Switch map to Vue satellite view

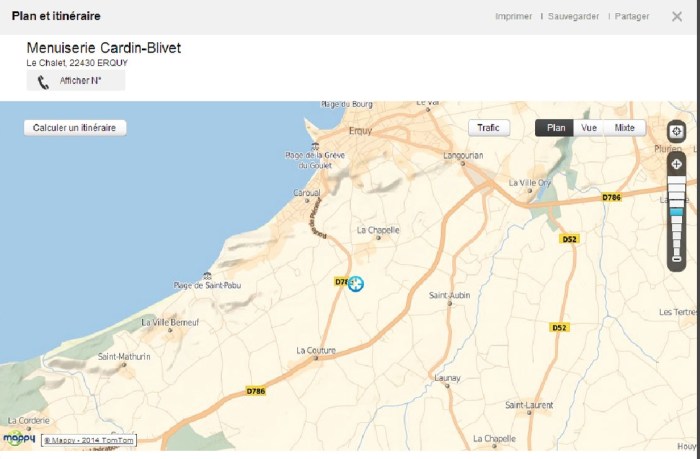(589, 128)
